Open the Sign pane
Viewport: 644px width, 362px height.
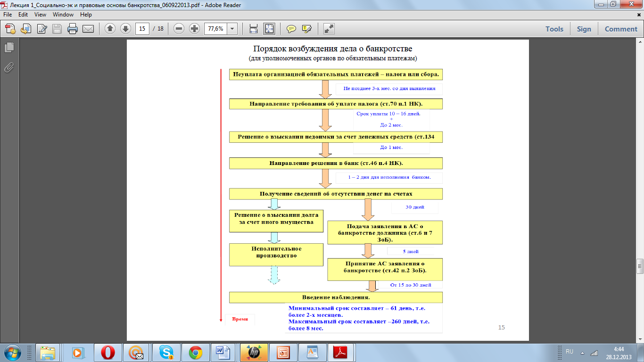click(584, 29)
